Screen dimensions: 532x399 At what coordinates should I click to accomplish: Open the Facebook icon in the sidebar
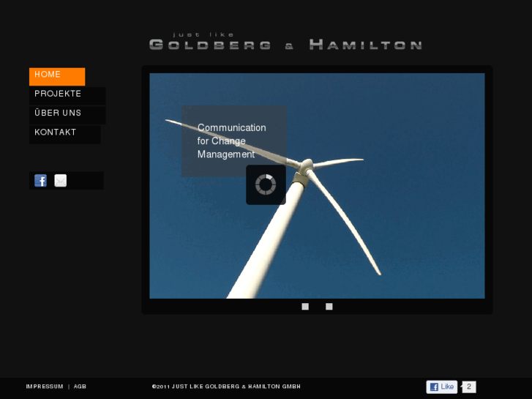click(40, 181)
